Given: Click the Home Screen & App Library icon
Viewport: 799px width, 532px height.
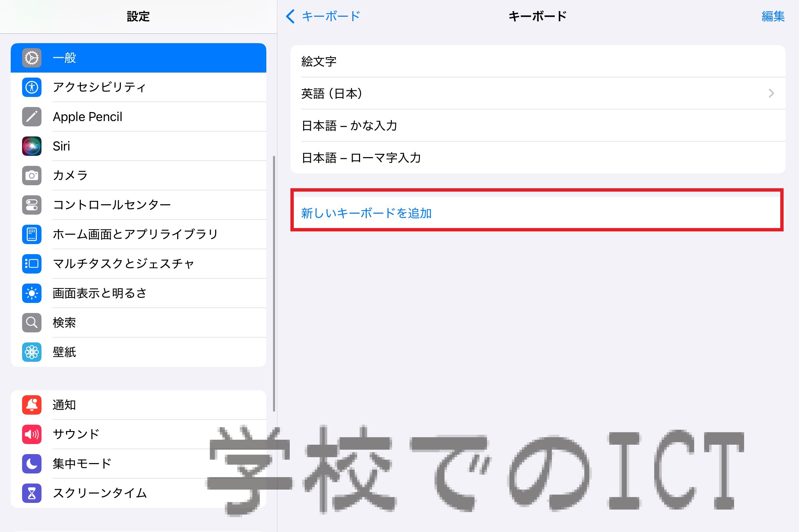Looking at the screenshot, I should click(32, 234).
